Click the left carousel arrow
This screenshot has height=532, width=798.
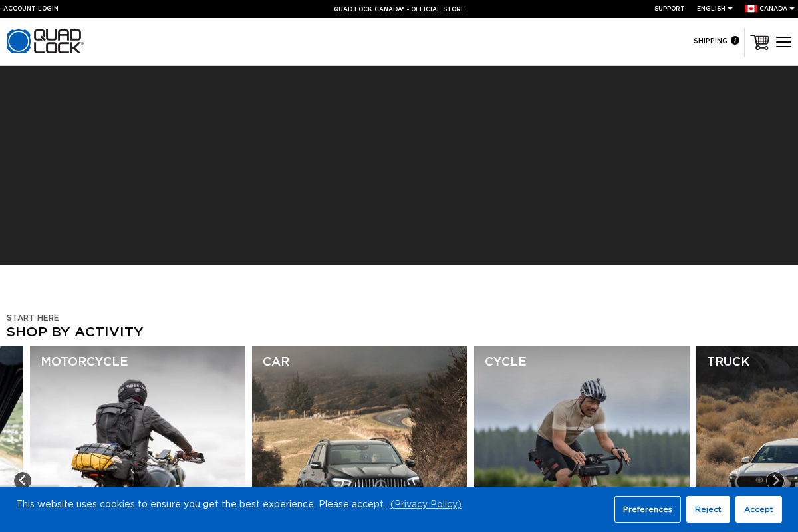pyautogui.click(x=23, y=480)
